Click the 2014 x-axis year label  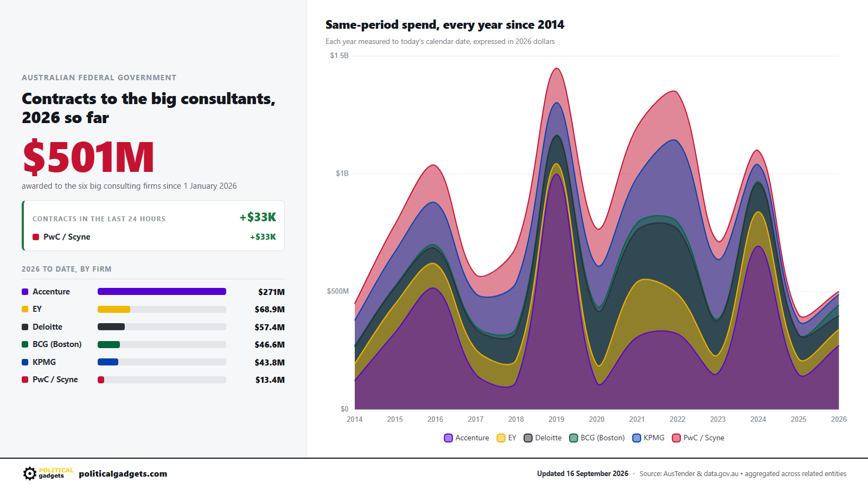click(355, 419)
